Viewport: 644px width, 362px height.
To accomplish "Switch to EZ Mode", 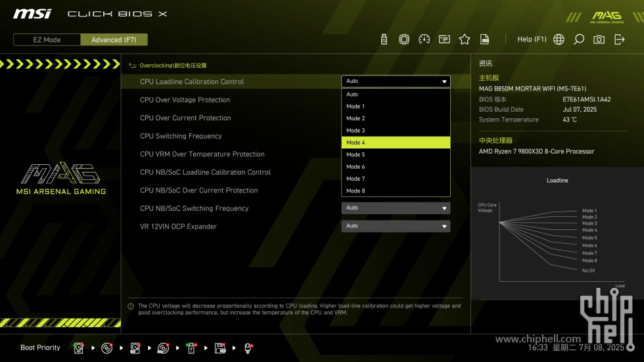I will point(47,40).
